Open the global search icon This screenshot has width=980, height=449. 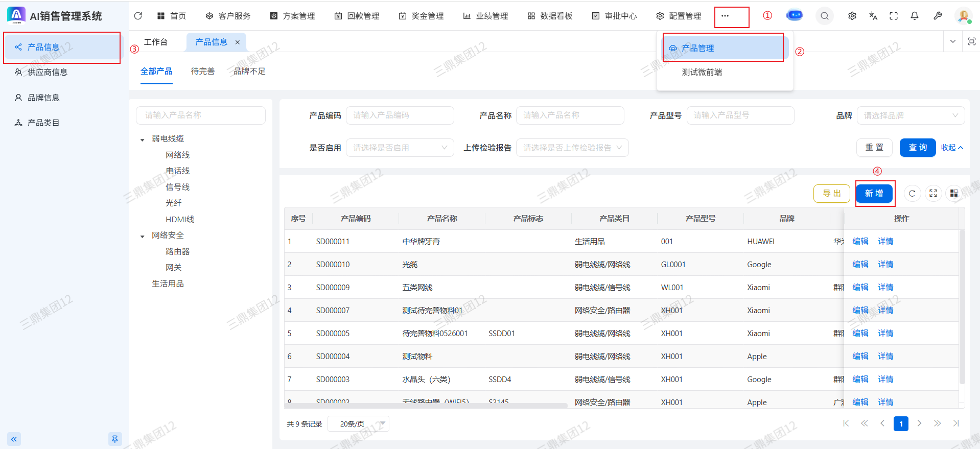click(824, 16)
